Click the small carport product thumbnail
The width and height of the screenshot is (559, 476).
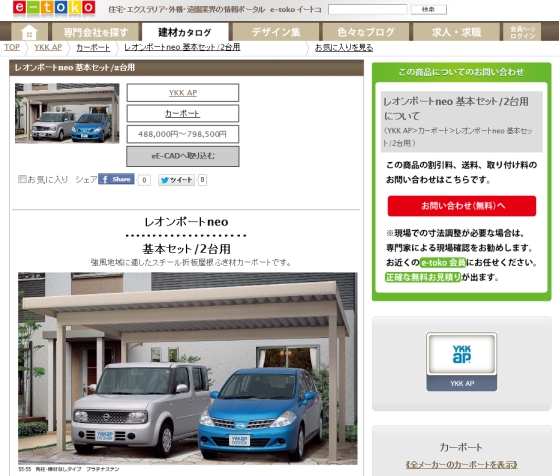(67, 113)
